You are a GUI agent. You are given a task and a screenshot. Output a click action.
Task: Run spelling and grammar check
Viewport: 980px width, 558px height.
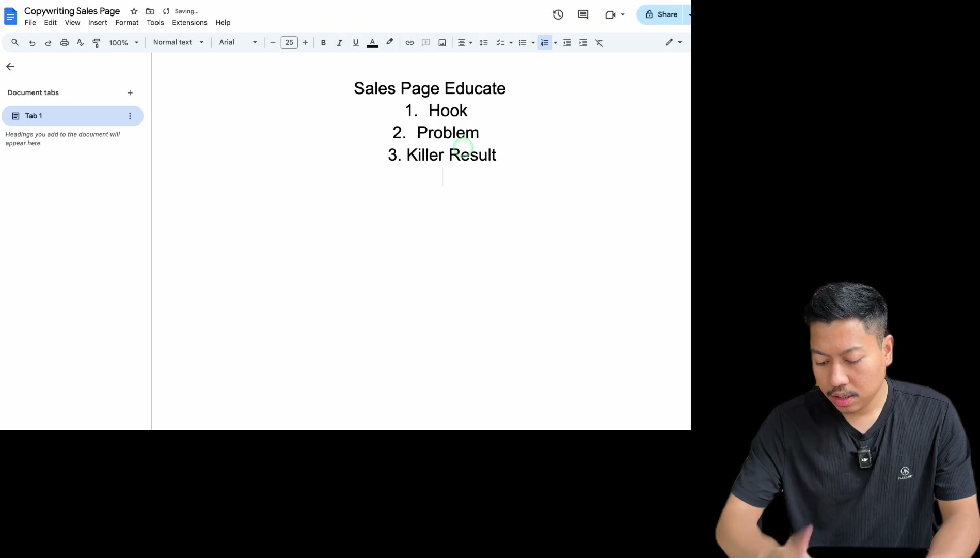coord(81,42)
